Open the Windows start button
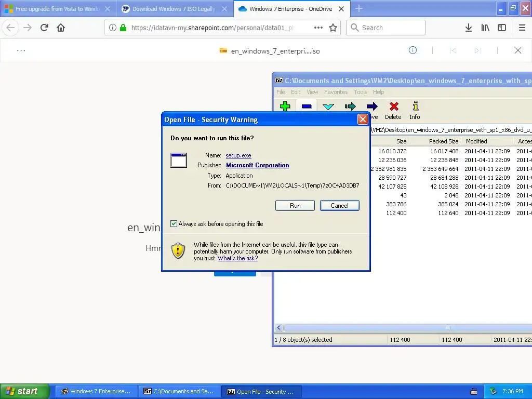The width and height of the screenshot is (532, 399). pos(25,391)
